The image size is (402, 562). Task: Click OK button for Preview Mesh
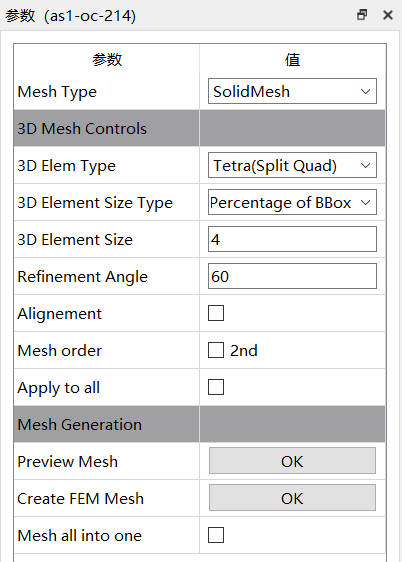(x=292, y=461)
